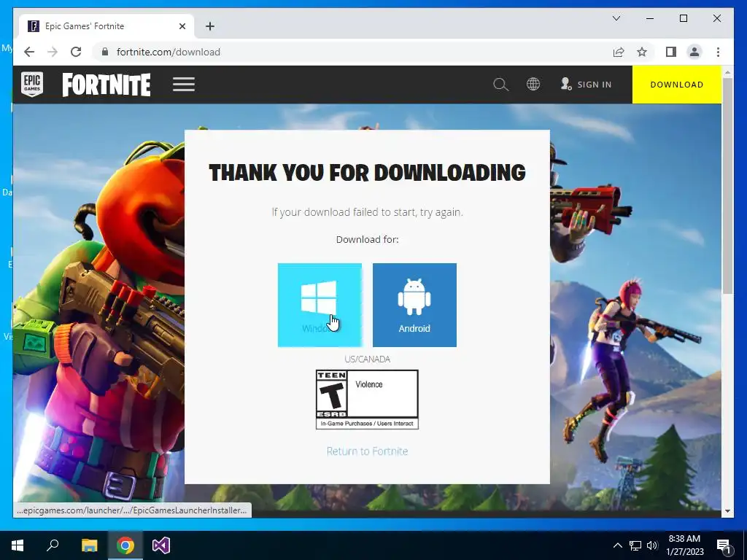Focus the fortnite.com/download address bar
This screenshot has height=560, width=747.
[x=352, y=52]
